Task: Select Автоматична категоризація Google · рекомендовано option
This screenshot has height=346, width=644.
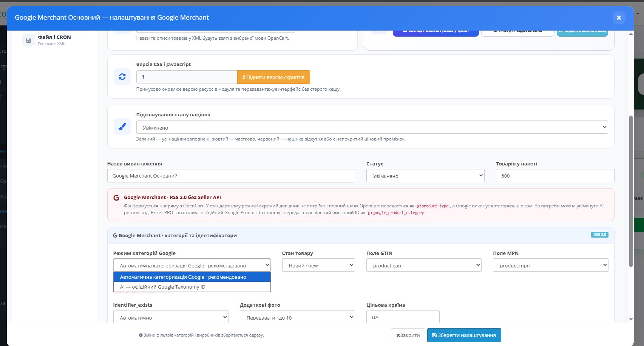Action: (192, 277)
